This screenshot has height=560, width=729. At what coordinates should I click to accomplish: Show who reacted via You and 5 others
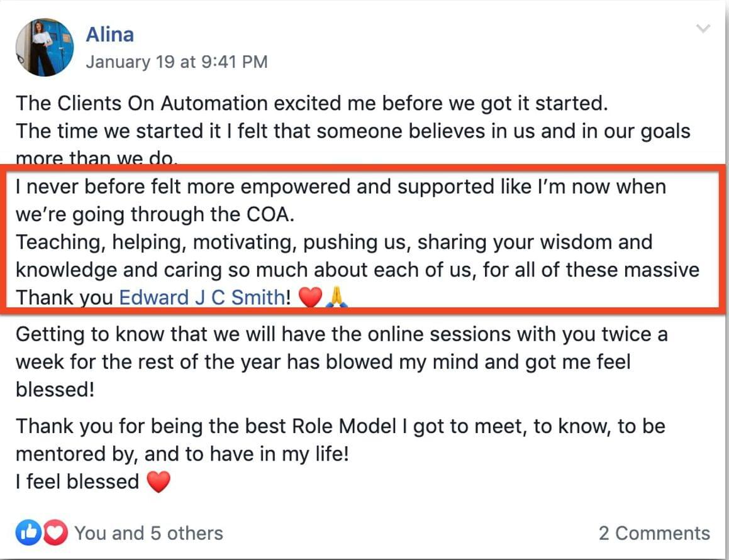(x=149, y=533)
